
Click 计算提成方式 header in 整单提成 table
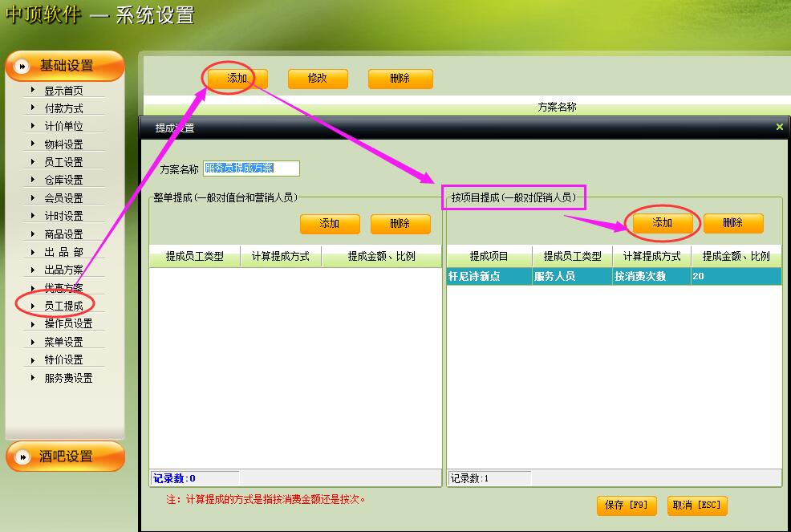tap(281, 257)
